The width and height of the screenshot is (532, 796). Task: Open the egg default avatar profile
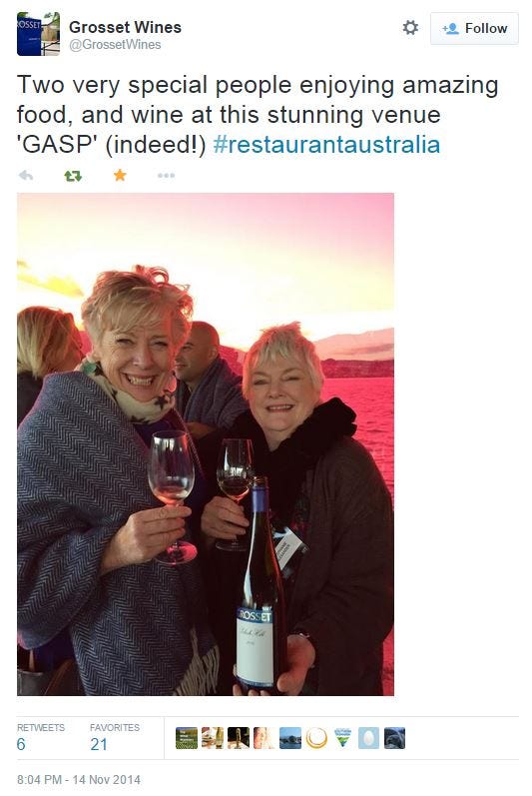(x=368, y=738)
